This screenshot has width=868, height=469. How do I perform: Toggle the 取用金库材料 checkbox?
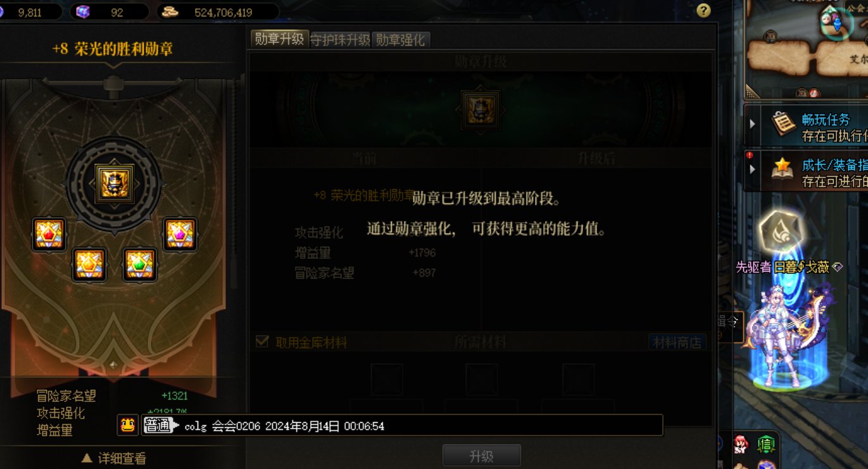[262, 342]
